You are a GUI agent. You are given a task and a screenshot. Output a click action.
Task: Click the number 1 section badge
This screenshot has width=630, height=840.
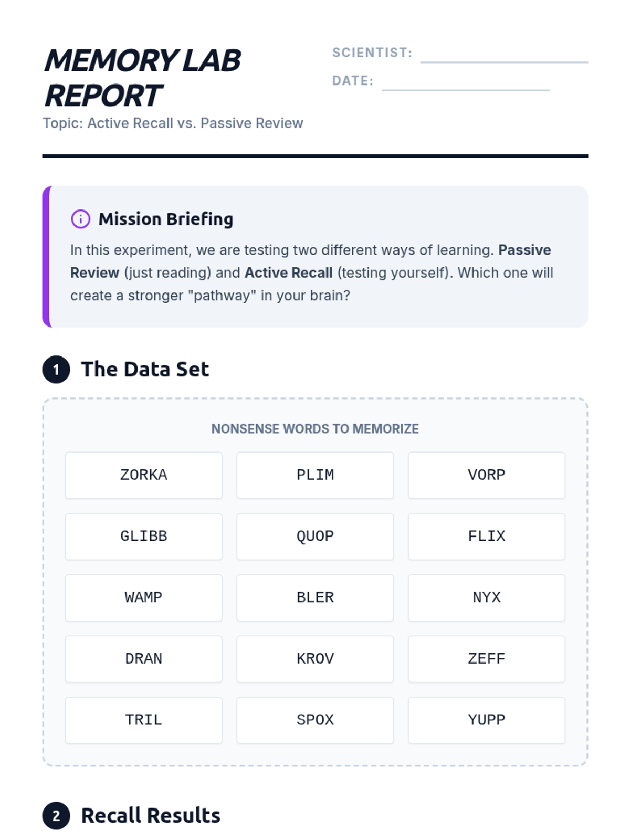(x=56, y=370)
